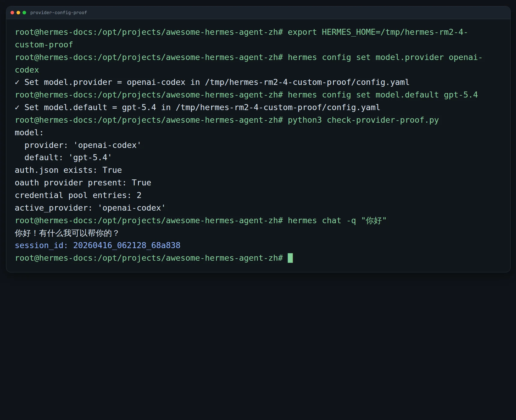Click the "credential pool entries: 2" line

[78, 195]
